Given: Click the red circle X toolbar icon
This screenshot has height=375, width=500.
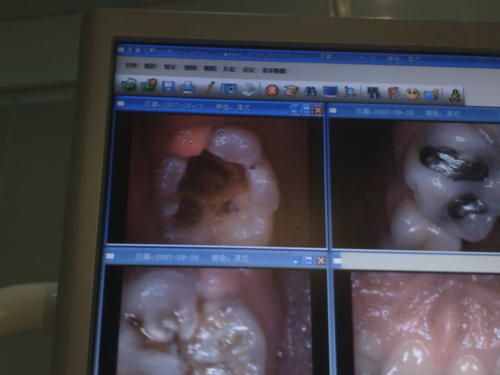Looking at the screenshot, I should coord(272,90).
